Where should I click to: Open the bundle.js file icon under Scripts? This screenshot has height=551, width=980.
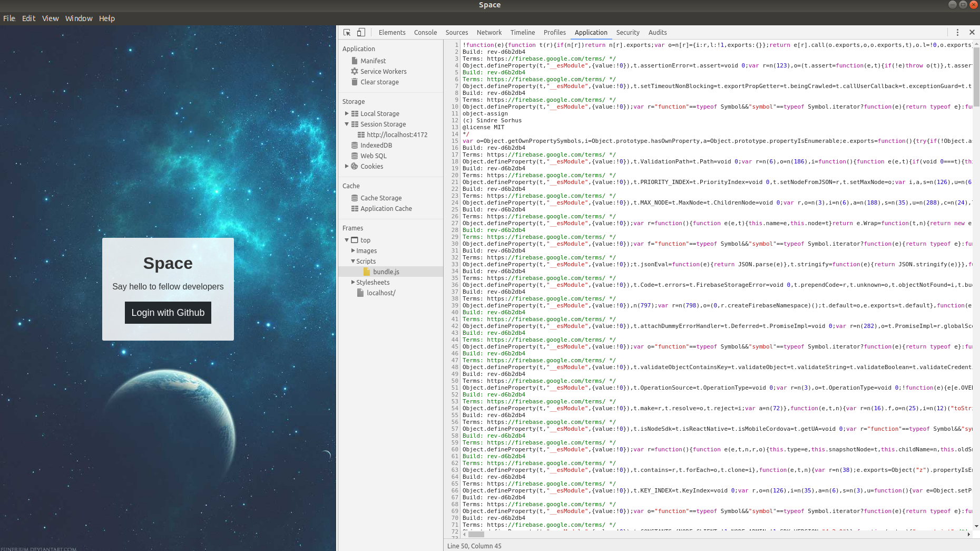tap(366, 272)
